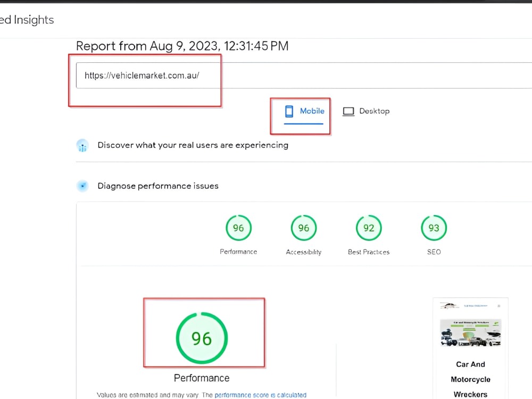Click the large 'Performance' label under gauge
The width and height of the screenshot is (532, 399).
(202, 378)
